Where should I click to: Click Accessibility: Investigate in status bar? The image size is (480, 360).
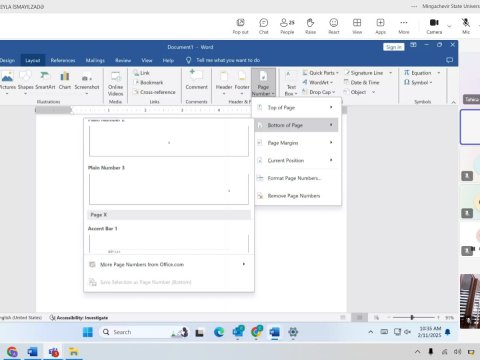(79, 318)
